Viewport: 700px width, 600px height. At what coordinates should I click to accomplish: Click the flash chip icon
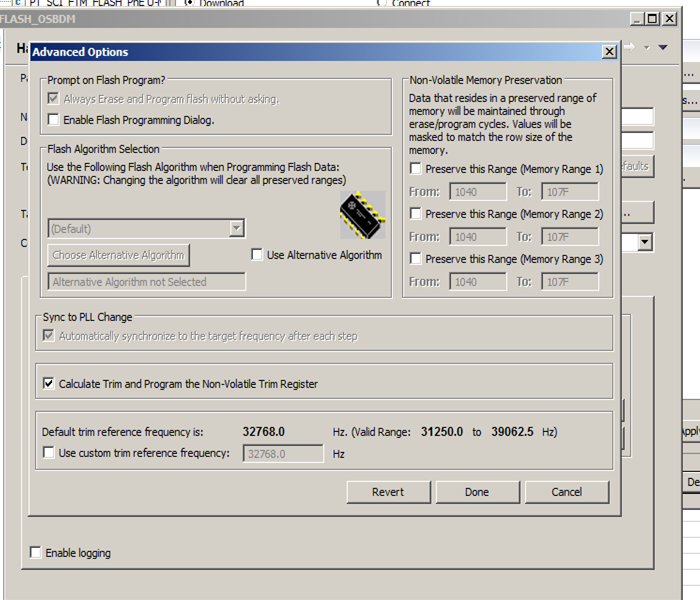point(362,215)
